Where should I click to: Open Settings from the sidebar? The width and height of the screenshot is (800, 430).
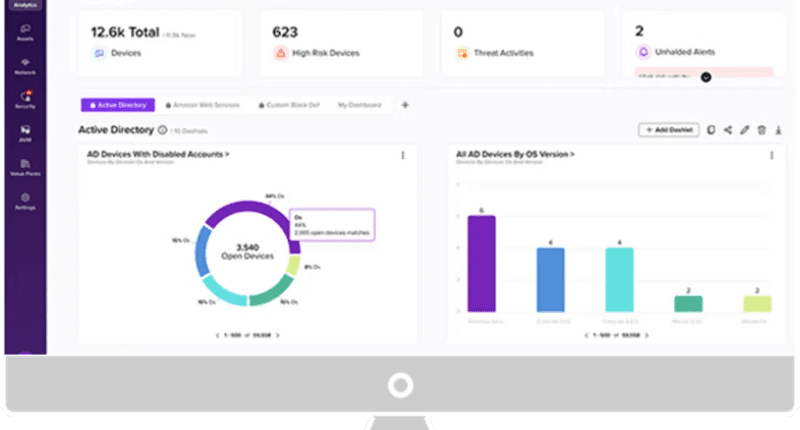pyautogui.click(x=23, y=200)
